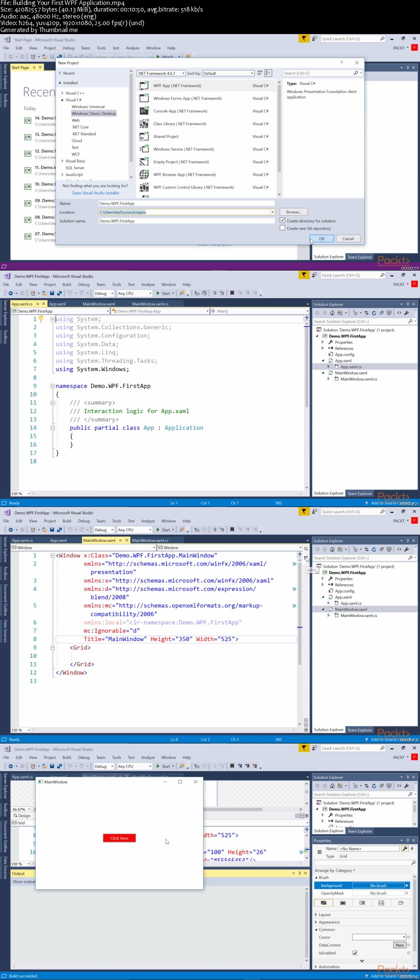Click the red Click Here button in MainWindow
This screenshot has width=420, height=980.
pos(119,838)
